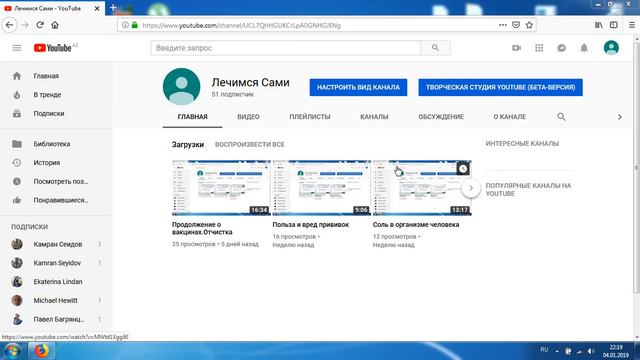
Task: Click ВОСПРОИЗВЕСТИ ВСЕ link
Action: pos(249,144)
